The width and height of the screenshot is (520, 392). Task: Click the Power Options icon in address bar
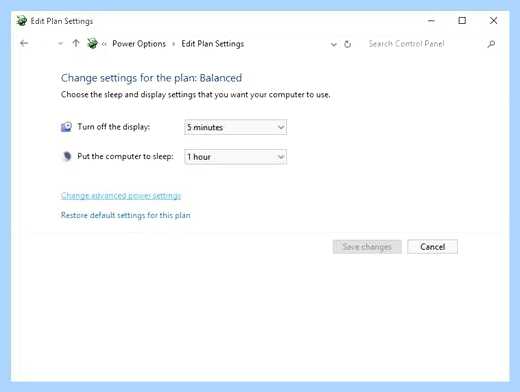coord(92,43)
